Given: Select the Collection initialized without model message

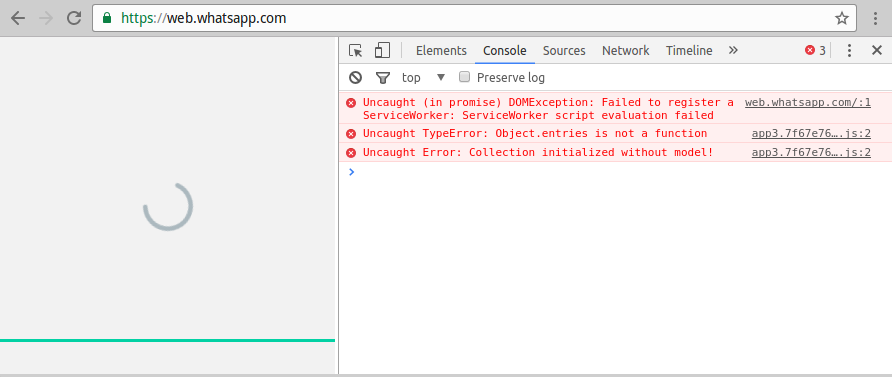Looking at the screenshot, I should [x=538, y=152].
